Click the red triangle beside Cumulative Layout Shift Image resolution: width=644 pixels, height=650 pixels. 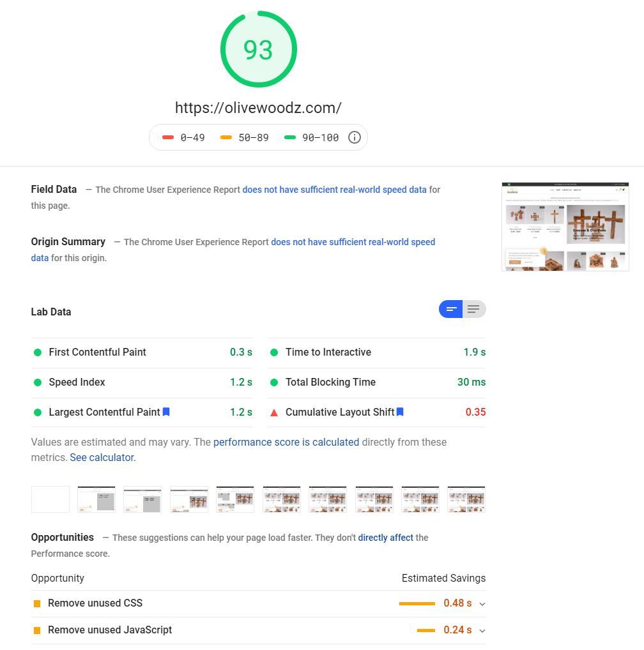[x=274, y=412]
